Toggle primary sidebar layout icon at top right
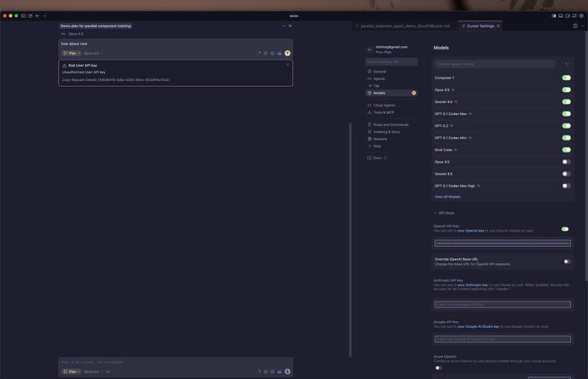 [554, 15]
